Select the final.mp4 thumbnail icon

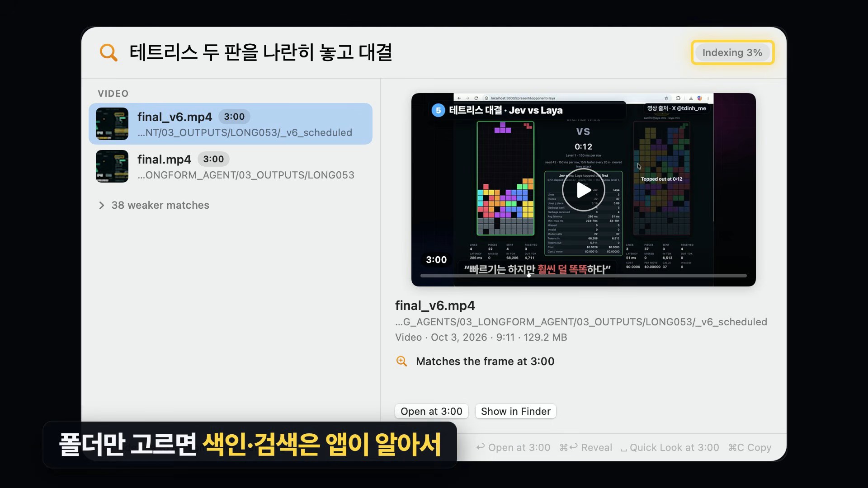[x=112, y=166]
